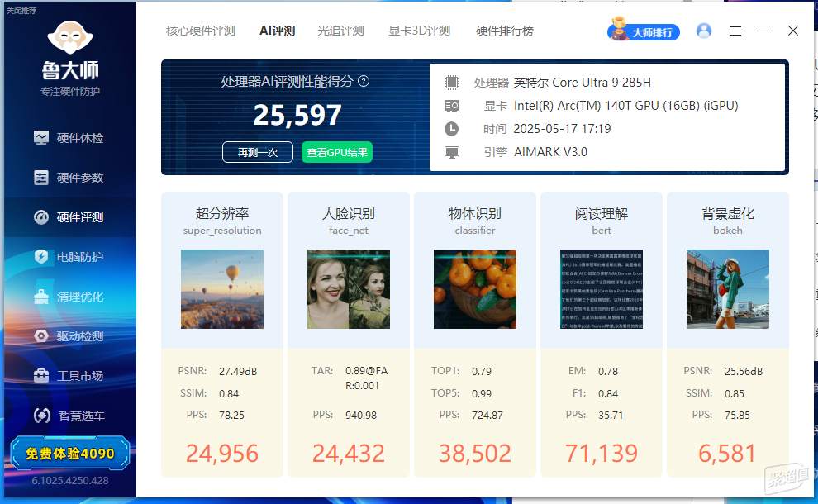Image resolution: width=818 pixels, height=504 pixels.
Task: Click 关闭推荐 link at top left
Action: [21, 11]
